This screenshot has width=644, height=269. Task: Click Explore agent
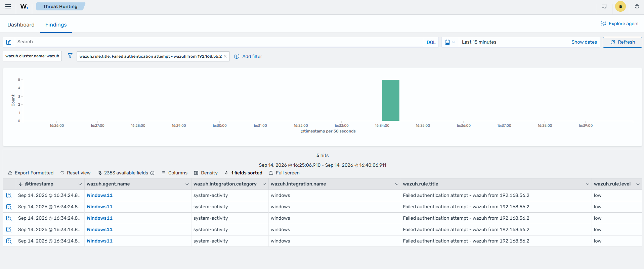tap(619, 24)
